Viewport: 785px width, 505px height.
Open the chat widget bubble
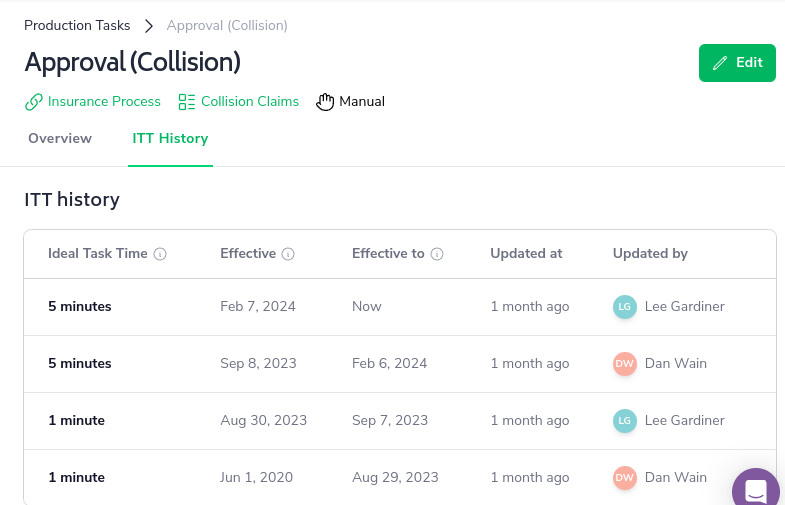pyautogui.click(x=756, y=490)
